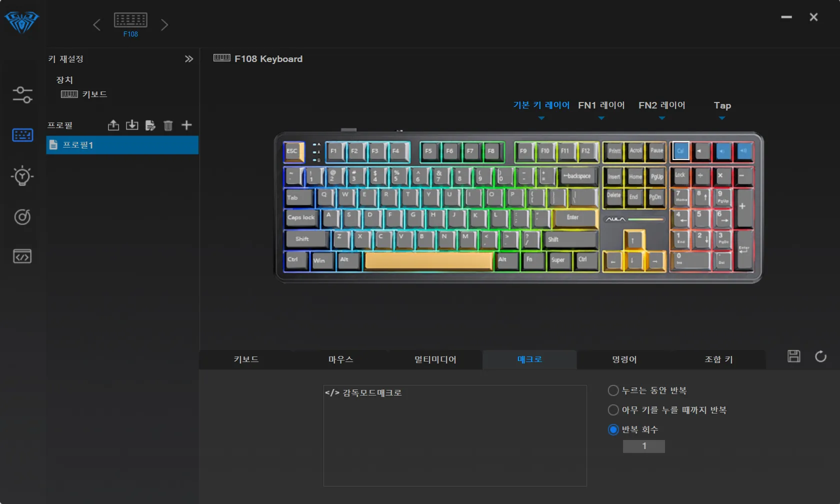Screen dimensions: 840x504
Task: Collapse the 키 재설정 panel with double chevron
Action: [x=188, y=59]
